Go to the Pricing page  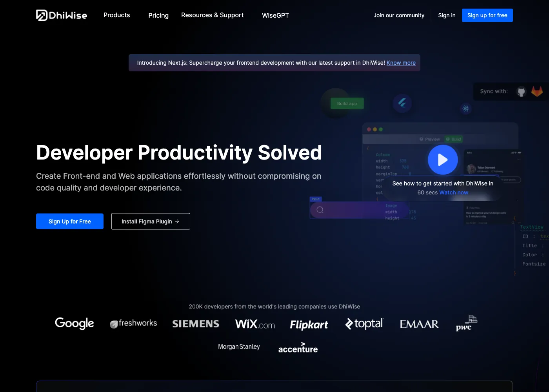(x=158, y=15)
